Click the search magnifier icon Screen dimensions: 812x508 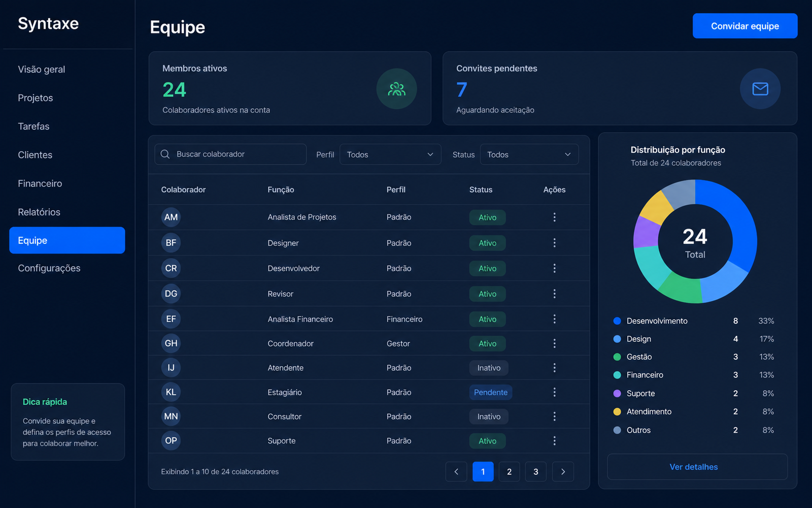click(x=165, y=154)
